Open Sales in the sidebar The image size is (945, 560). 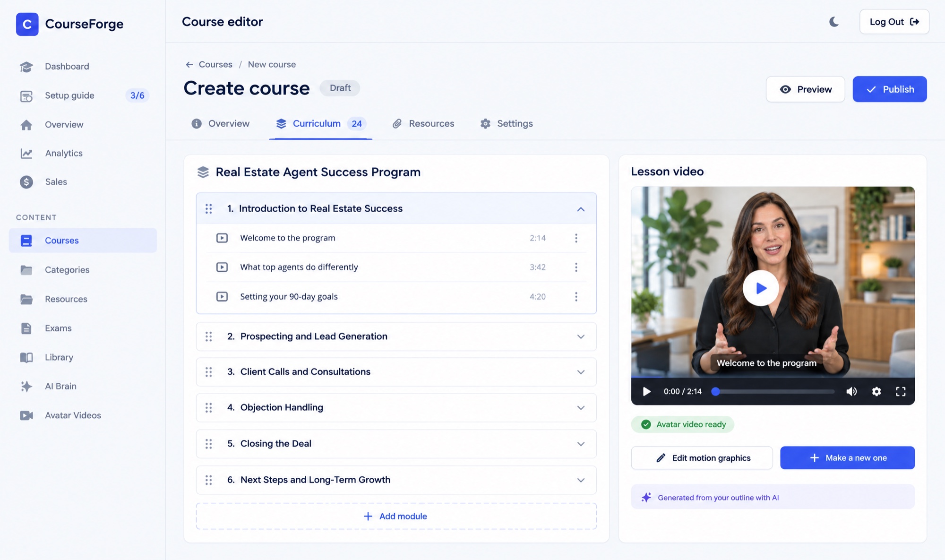(83, 182)
